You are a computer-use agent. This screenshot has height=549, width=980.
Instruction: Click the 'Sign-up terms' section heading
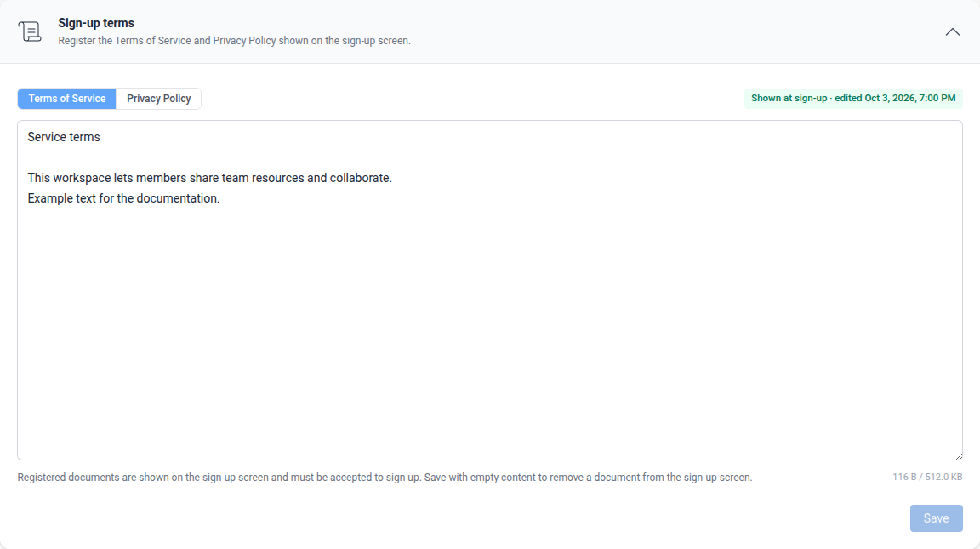(96, 23)
